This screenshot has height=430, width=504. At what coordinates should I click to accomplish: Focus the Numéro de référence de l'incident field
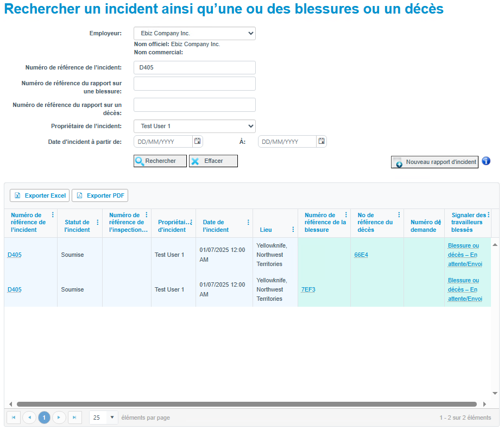pos(194,67)
